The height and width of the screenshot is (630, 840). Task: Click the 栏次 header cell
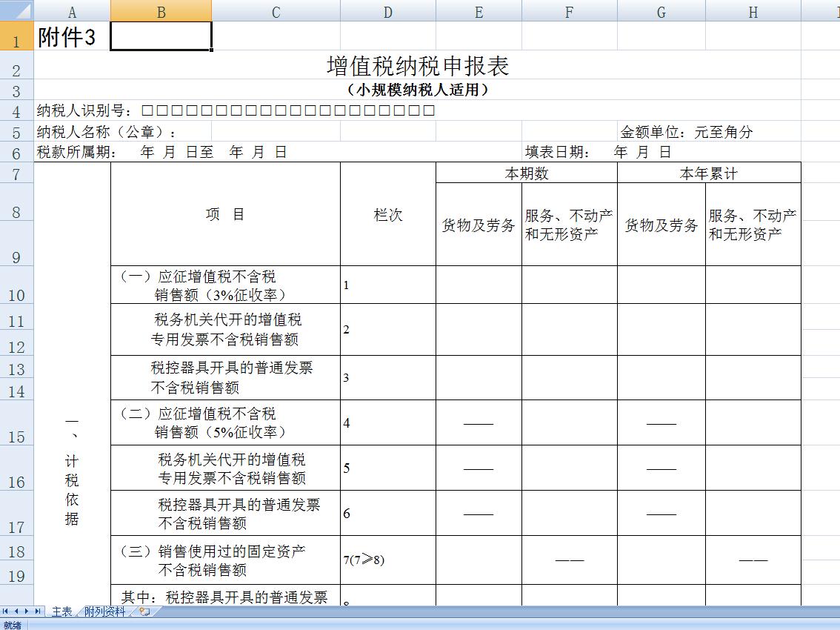pyautogui.click(x=388, y=214)
